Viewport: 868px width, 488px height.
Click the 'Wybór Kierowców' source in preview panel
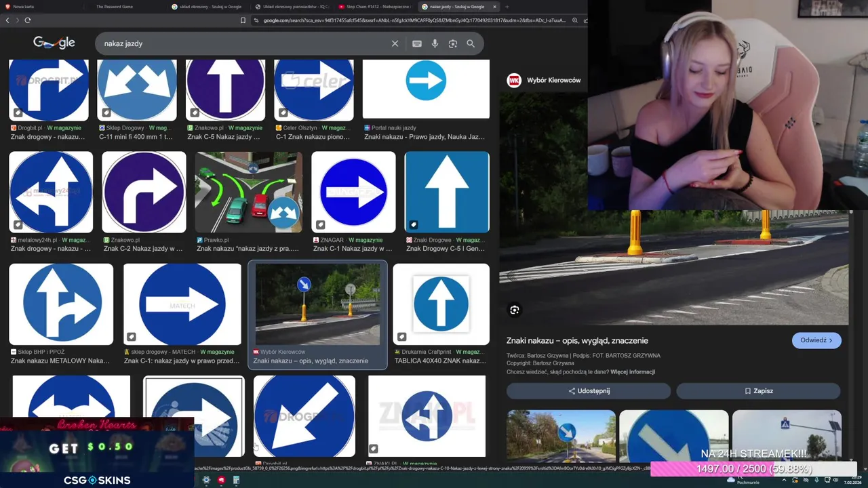coord(553,80)
